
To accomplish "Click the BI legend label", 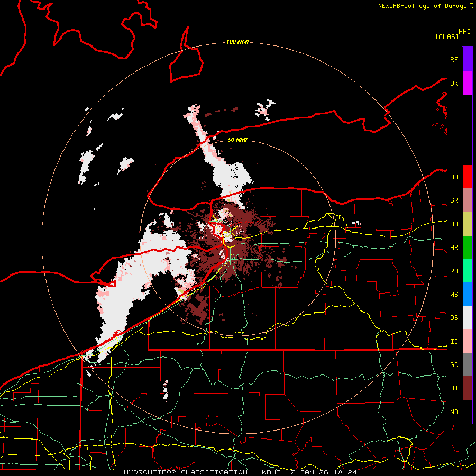I will [x=454, y=388].
